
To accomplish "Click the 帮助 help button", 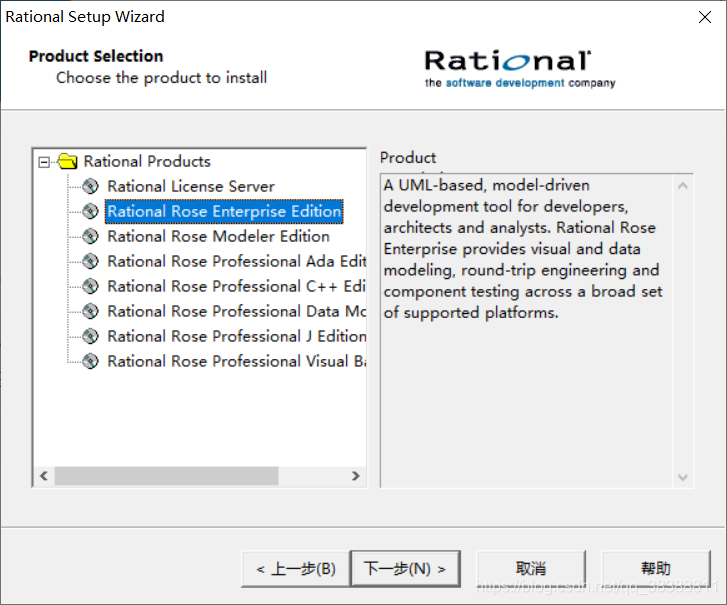I will tap(656, 569).
